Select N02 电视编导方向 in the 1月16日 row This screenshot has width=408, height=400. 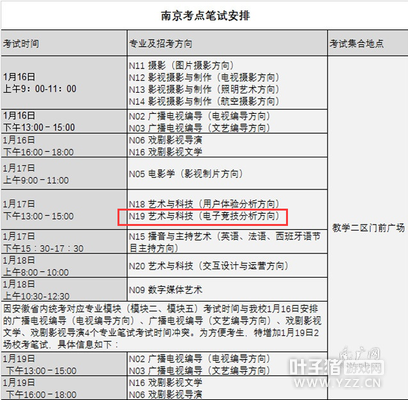click(199, 116)
